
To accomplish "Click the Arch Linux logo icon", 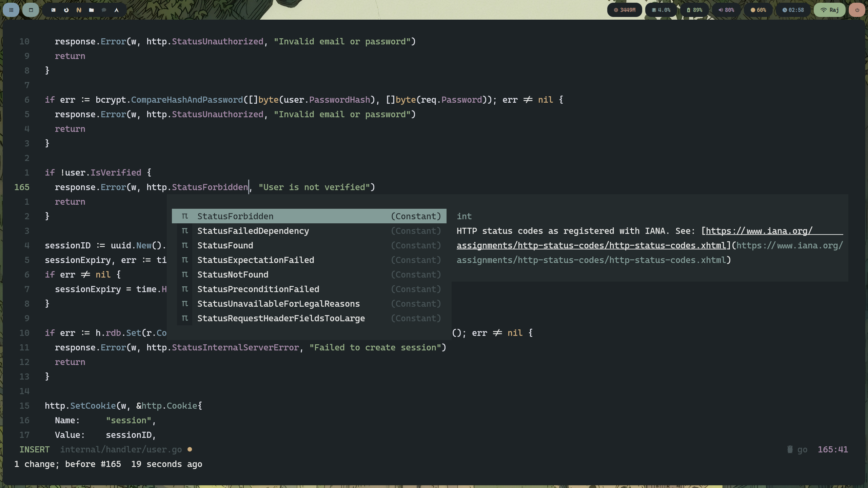I will click(x=117, y=10).
